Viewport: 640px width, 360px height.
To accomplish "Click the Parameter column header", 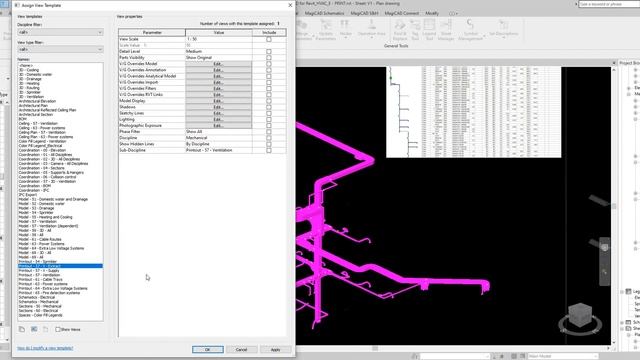I will click(x=152, y=32).
